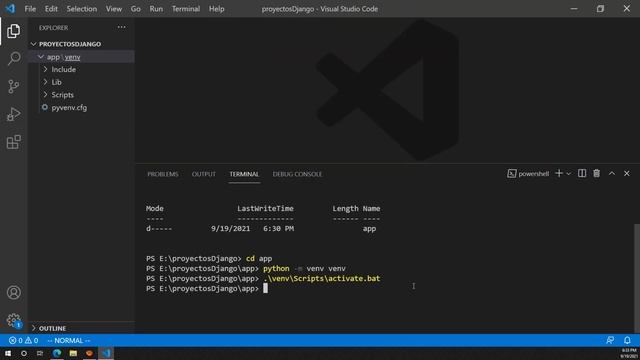Image resolution: width=640 pixels, height=360 pixels.
Task: Click the activate.bat command text in terminal
Action: (x=322, y=278)
